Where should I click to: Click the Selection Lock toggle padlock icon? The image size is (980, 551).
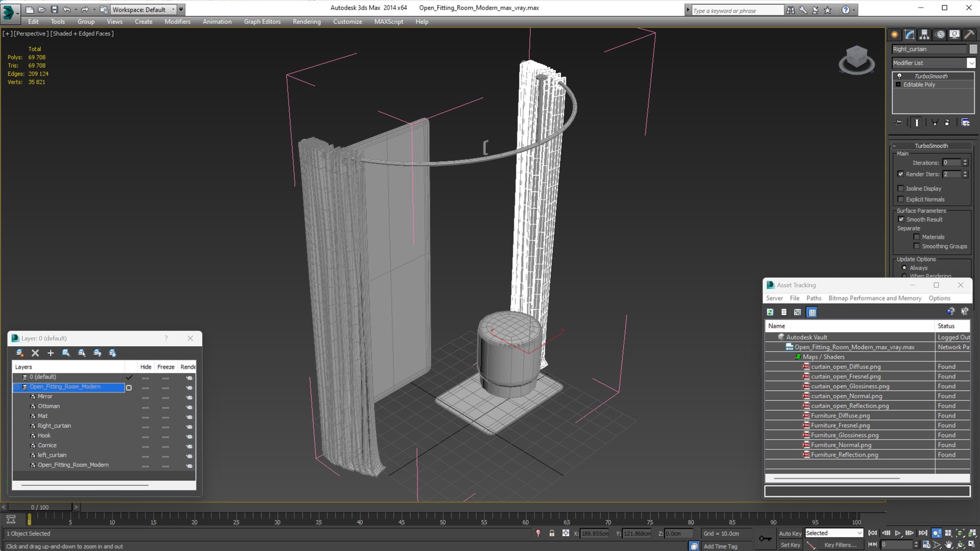[x=552, y=533]
